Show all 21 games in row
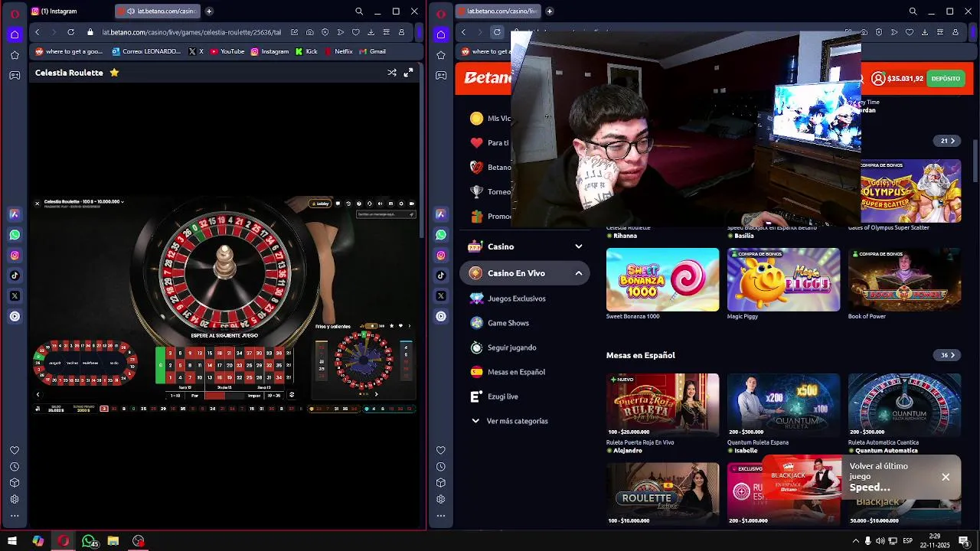The height and width of the screenshot is (551, 980). click(949, 141)
